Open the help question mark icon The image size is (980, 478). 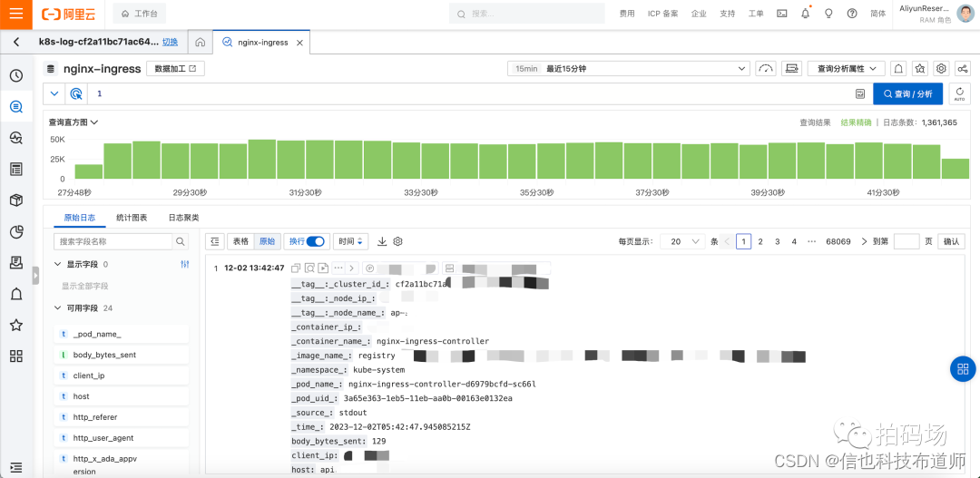coord(852,14)
